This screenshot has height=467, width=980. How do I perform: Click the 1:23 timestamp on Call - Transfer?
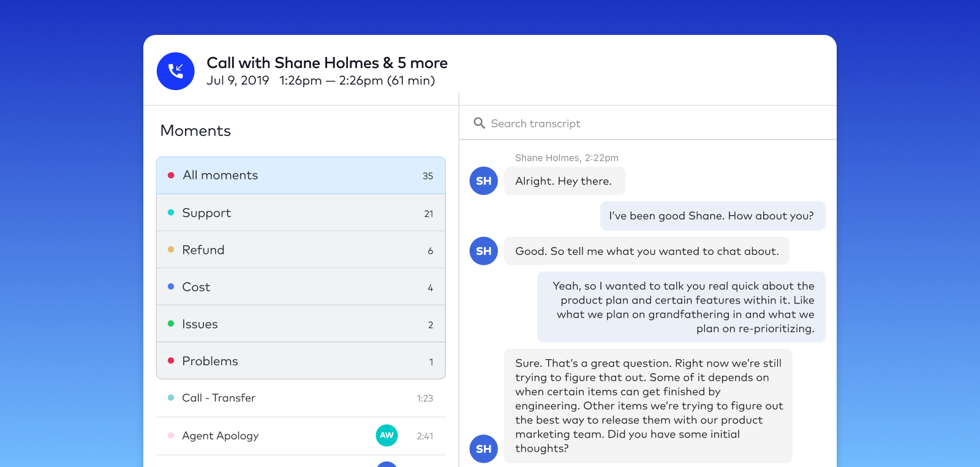[425, 398]
